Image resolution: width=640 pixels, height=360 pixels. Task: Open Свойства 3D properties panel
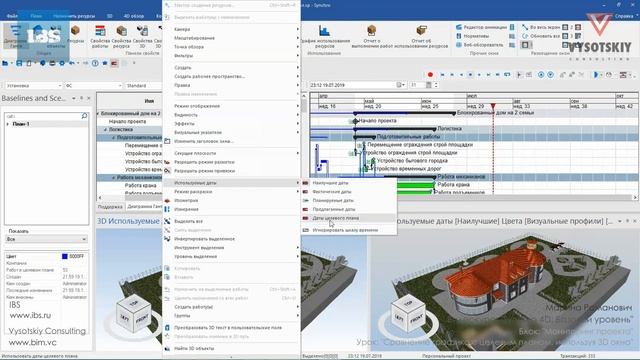(142, 36)
